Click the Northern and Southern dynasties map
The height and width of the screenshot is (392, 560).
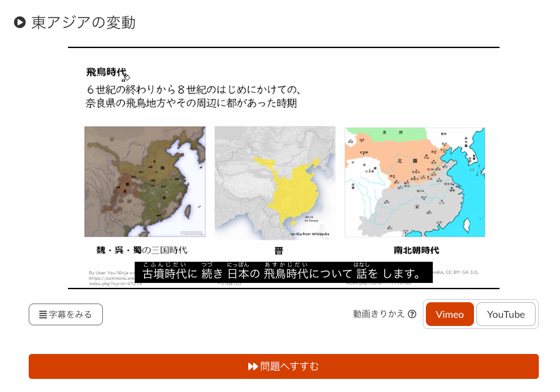tap(414, 181)
